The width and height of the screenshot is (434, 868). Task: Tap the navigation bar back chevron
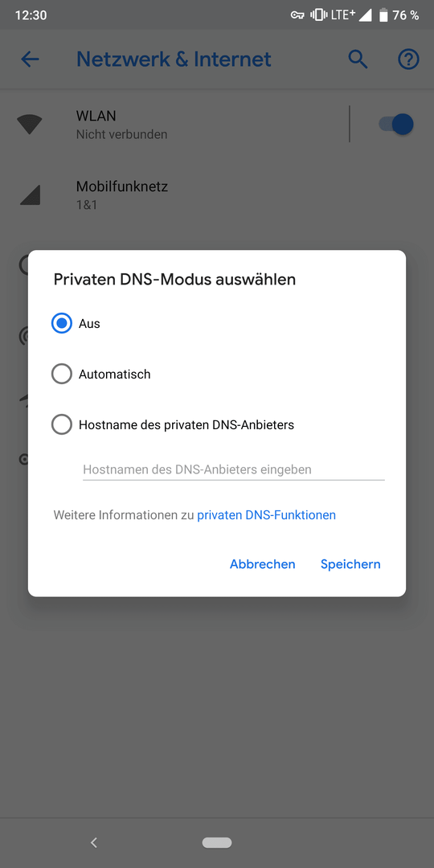[94, 842]
